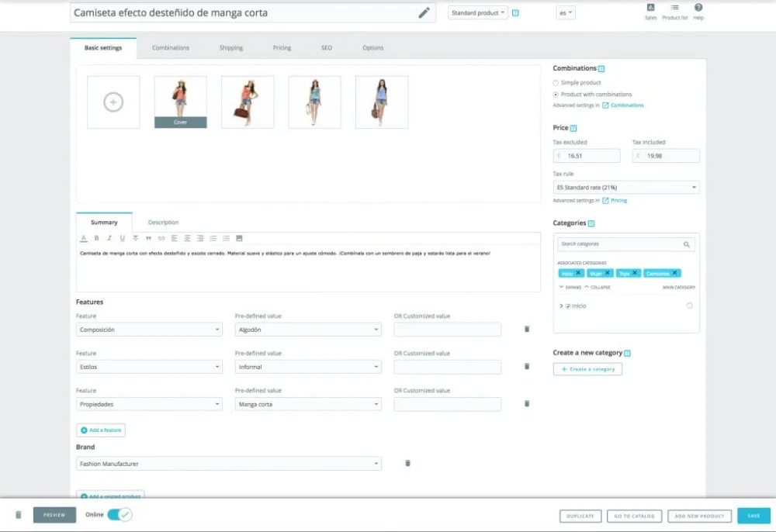
Task: Delete the Composición feature row
Action: pos(527,329)
